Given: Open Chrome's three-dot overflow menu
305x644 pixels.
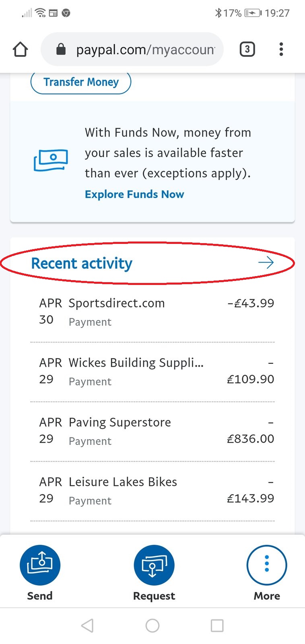Looking at the screenshot, I should click(x=281, y=50).
